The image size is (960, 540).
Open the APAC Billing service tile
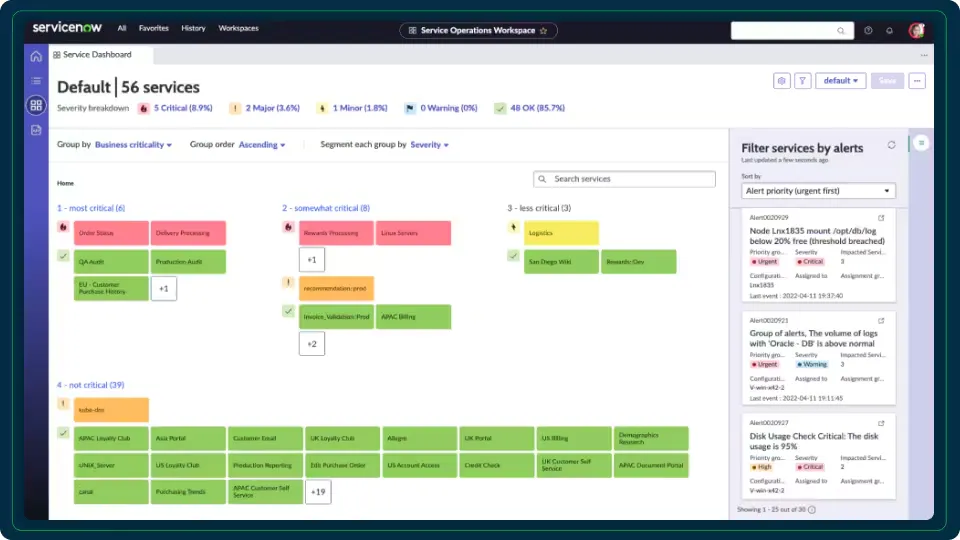(413, 317)
